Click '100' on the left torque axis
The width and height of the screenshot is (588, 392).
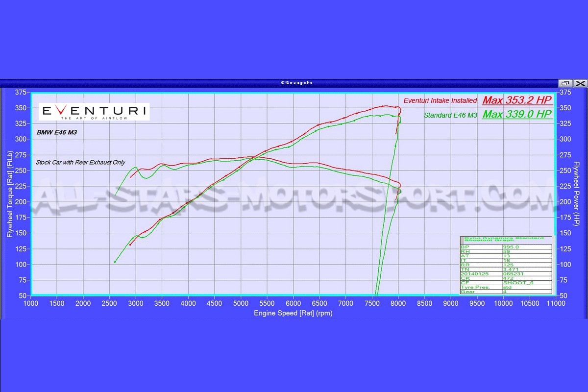pyautogui.click(x=21, y=265)
